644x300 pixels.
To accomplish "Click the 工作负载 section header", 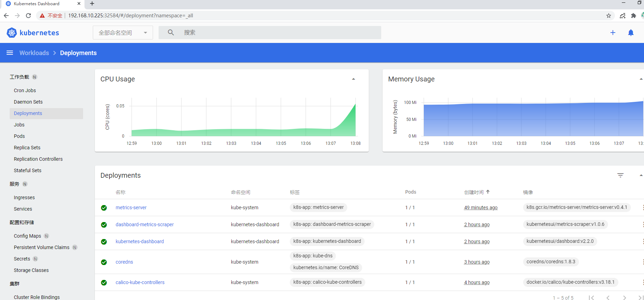I will point(19,77).
